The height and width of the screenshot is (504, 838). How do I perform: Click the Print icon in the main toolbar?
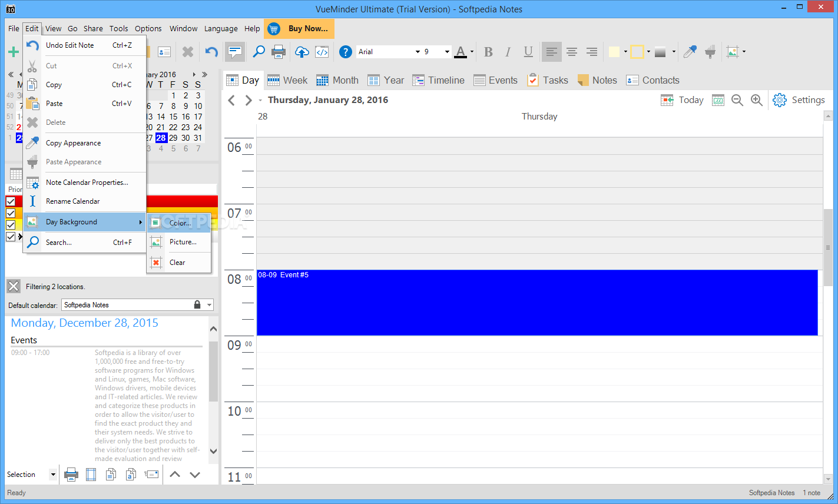click(x=279, y=52)
